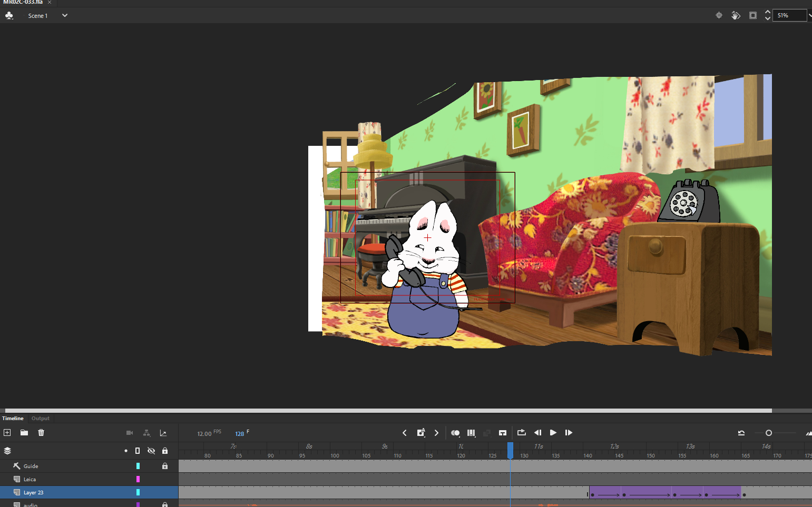812x507 pixels.
Task: Click Layer 23's last keyframe dot
Action: [x=744, y=495]
